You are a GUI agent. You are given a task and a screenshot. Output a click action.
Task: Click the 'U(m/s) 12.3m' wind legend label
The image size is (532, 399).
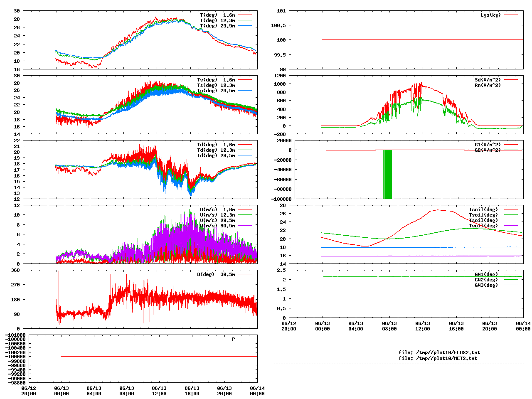[217, 215]
